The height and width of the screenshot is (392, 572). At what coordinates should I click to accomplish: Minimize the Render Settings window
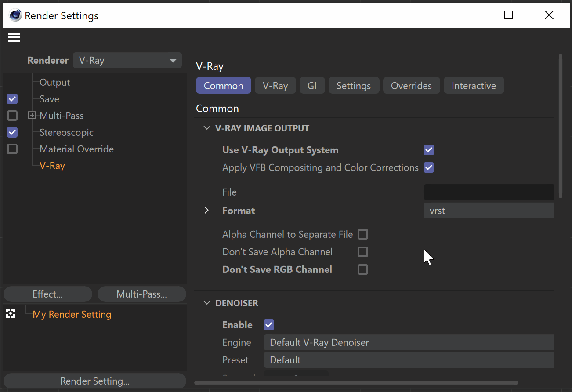coord(469,15)
